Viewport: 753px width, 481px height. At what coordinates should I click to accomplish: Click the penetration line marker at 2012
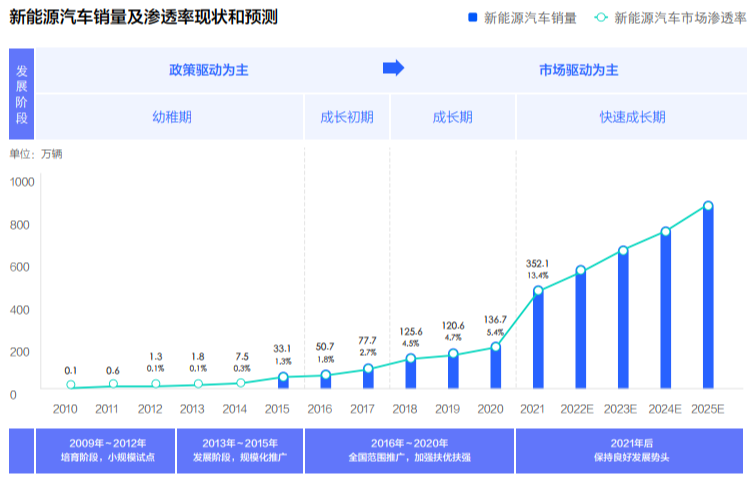(156, 384)
